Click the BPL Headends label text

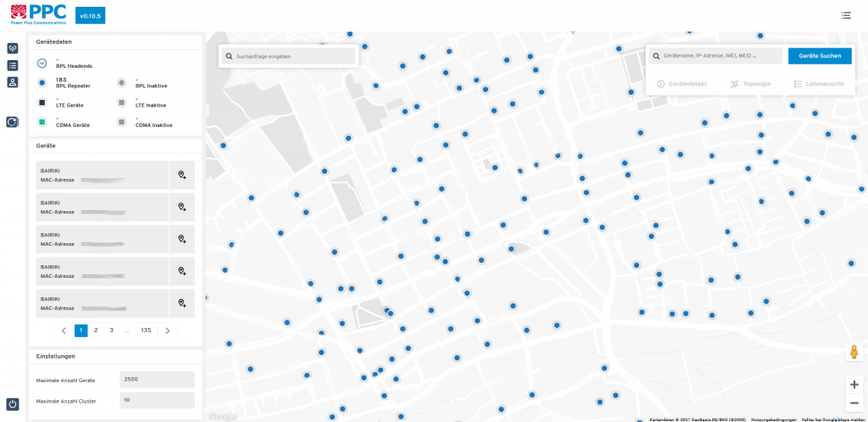75,66
